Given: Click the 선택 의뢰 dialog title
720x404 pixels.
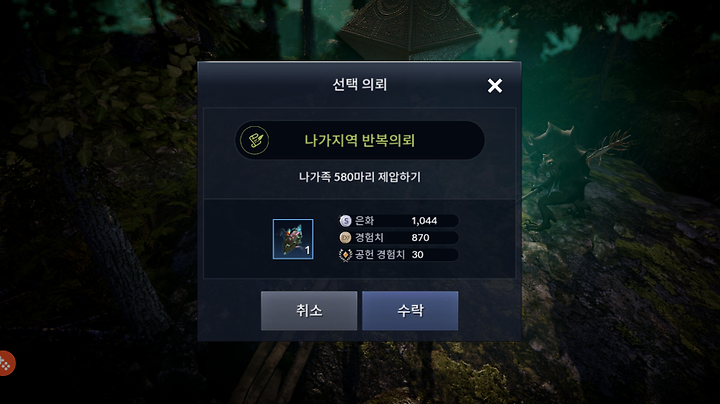Looking at the screenshot, I should click(x=360, y=84).
